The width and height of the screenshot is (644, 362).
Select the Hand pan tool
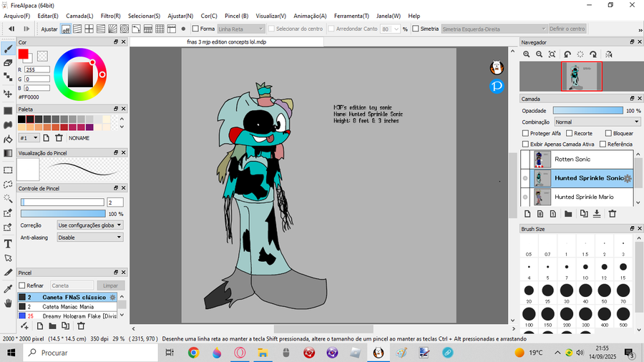tap(8, 303)
